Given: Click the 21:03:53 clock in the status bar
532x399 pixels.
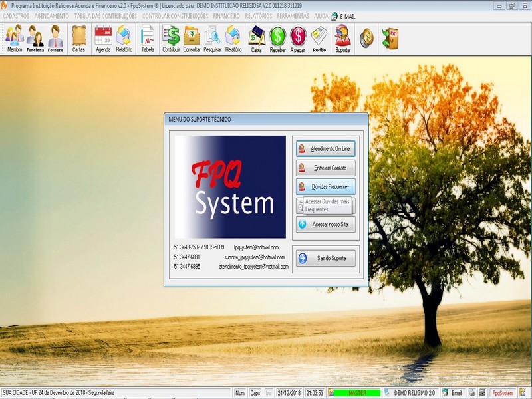Looking at the screenshot, I should (315, 393).
